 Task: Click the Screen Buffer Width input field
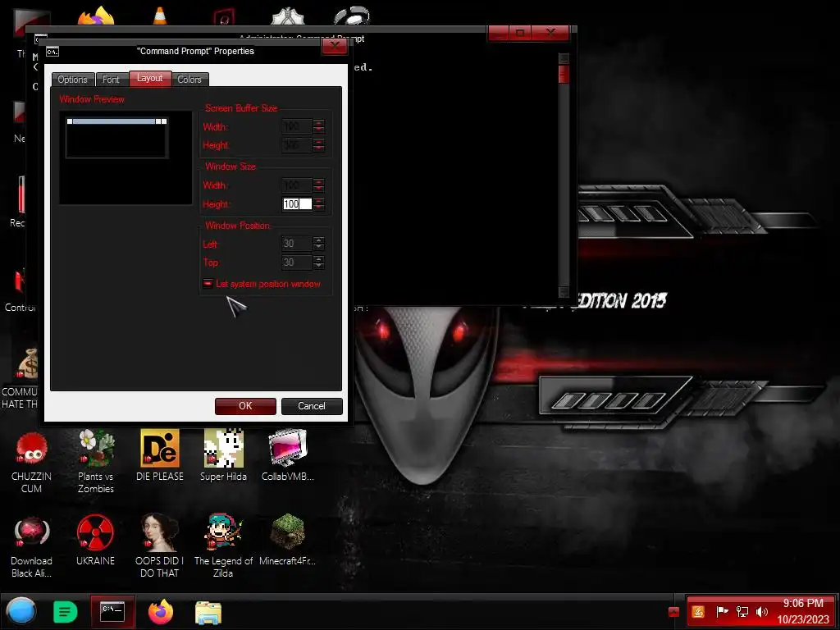[297, 127]
